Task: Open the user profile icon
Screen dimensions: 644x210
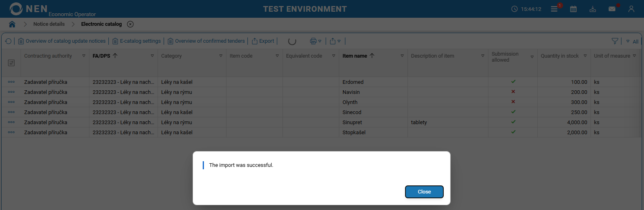Action: (x=631, y=9)
